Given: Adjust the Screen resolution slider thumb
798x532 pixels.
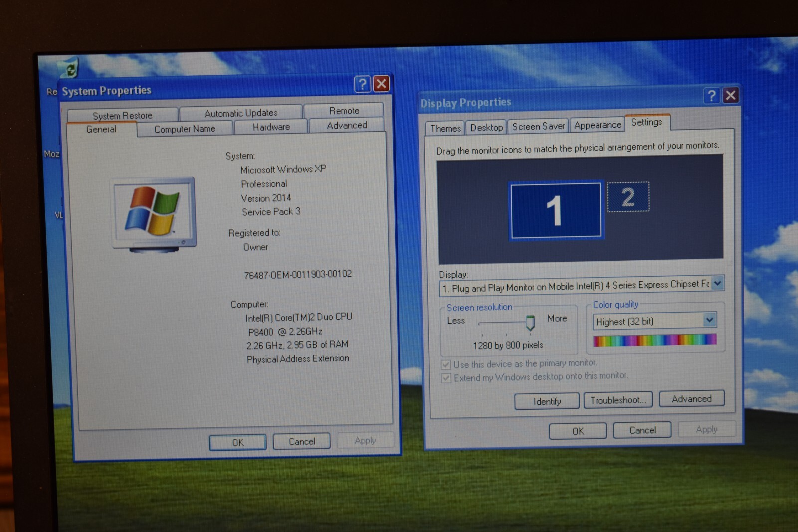Looking at the screenshot, I should tap(530, 323).
